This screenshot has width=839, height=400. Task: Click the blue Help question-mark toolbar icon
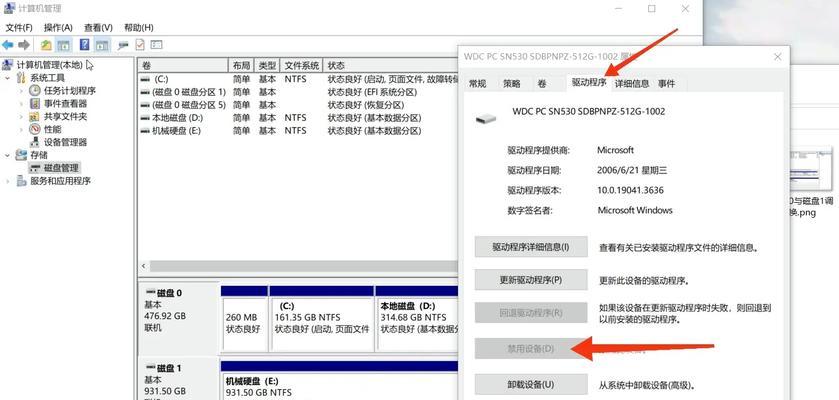(85, 45)
